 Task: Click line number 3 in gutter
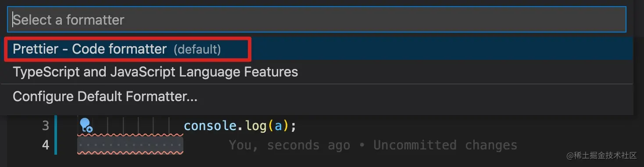pyautogui.click(x=45, y=126)
